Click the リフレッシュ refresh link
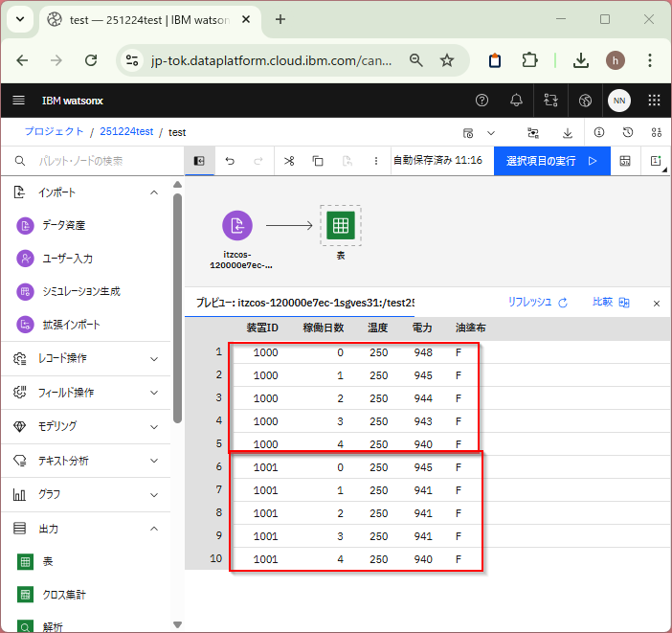This screenshot has height=633, width=672. pos(538,302)
